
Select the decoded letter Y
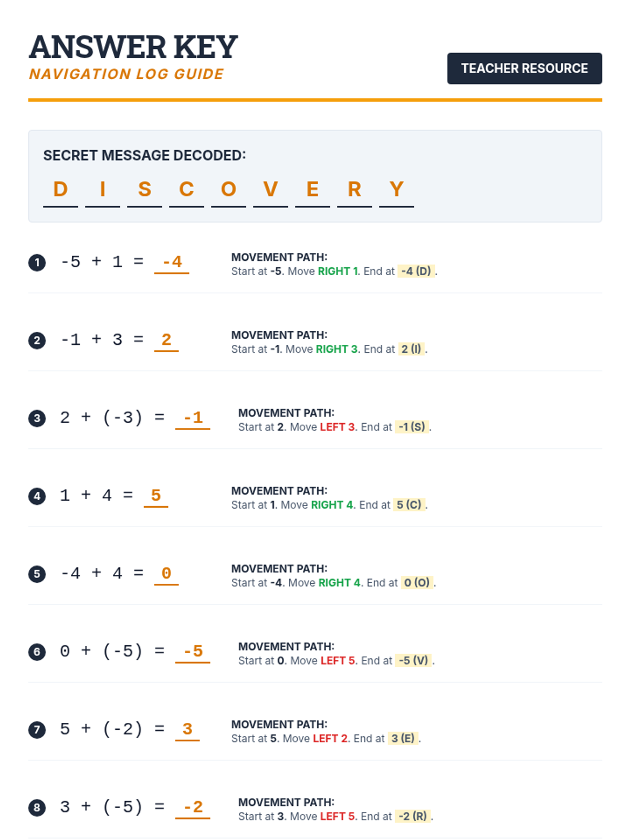(396, 190)
